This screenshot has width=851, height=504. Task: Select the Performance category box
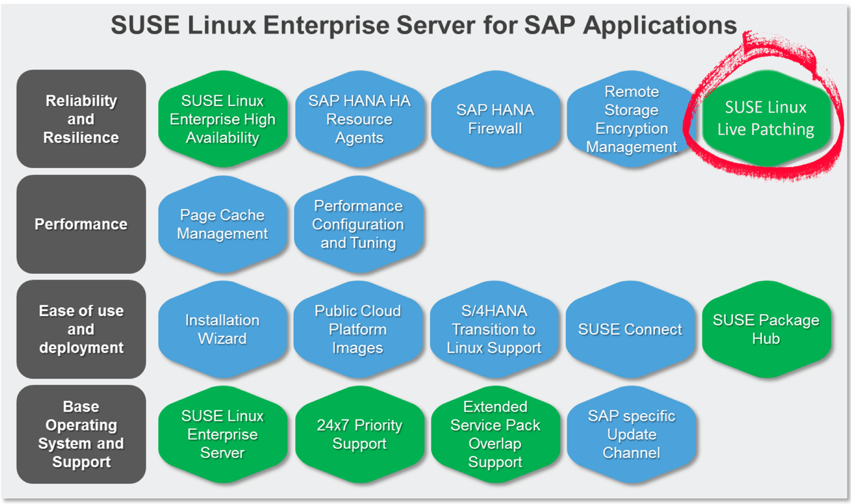tap(81, 224)
